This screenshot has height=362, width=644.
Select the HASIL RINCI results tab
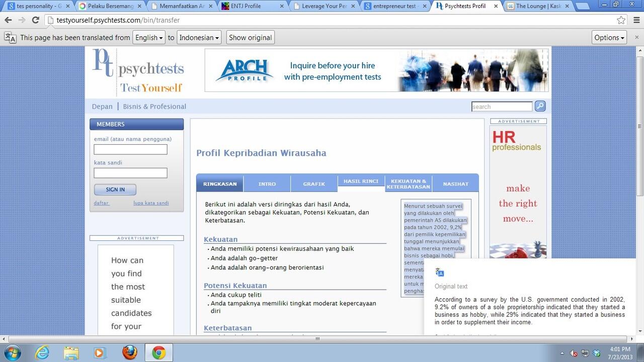coord(361,182)
